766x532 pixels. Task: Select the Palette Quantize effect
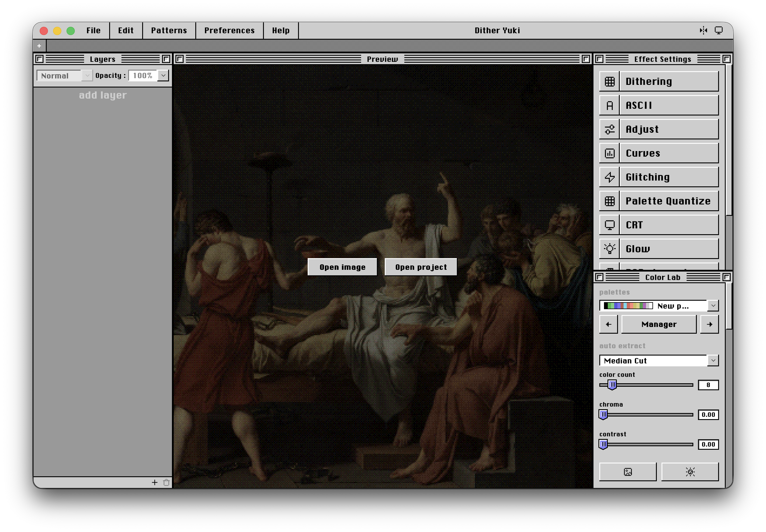[x=659, y=201]
